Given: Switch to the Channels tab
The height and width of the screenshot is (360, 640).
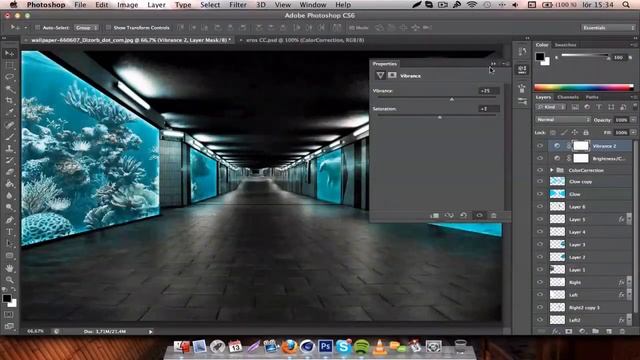Looking at the screenshot, I should click(568, 97).
